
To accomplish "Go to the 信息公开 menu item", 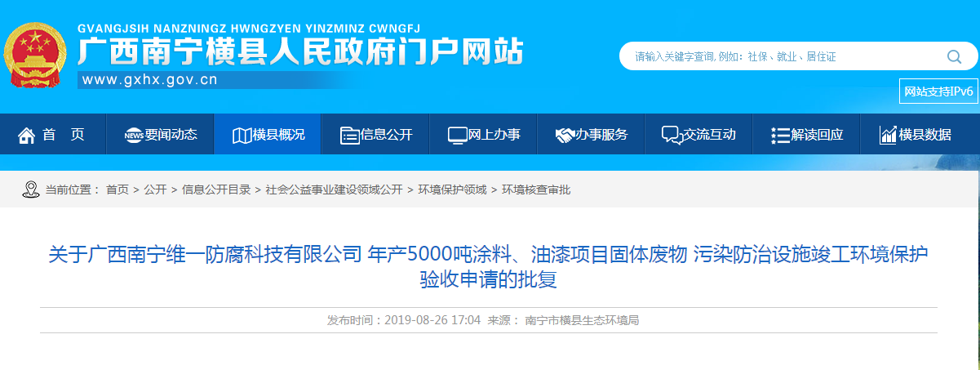I will pyautogui.click(x=375, y=134).
